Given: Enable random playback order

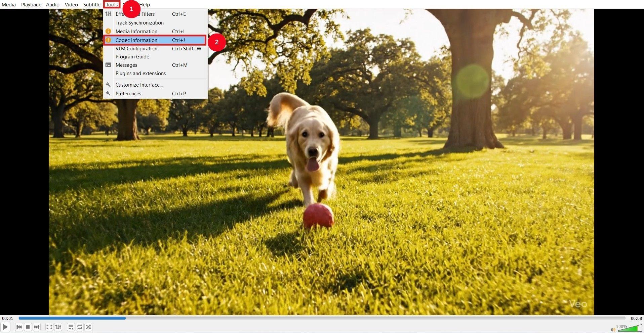Looking at the screenshot, I should [x=88, y=327].
